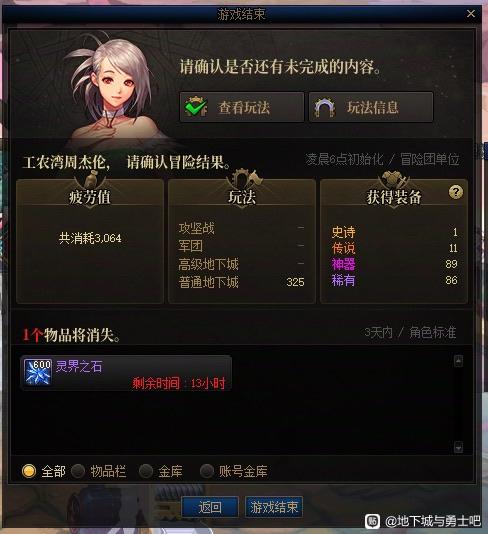Select the 金库 radio button

[x=146, y=471]
